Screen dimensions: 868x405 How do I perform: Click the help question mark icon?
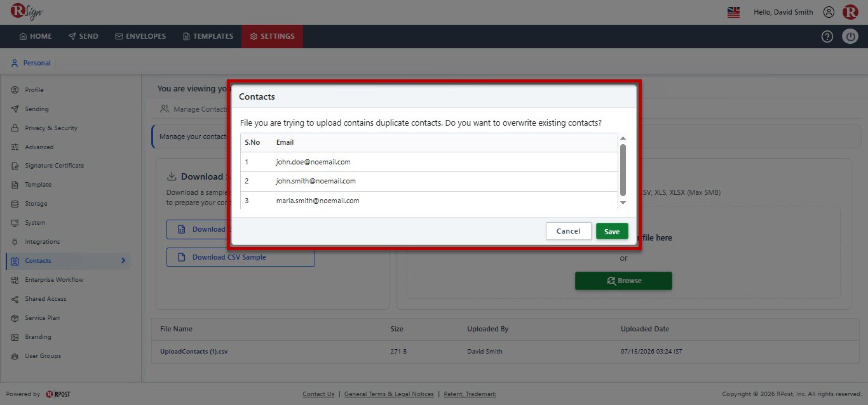pyautogui.click(x=827, y=36)
